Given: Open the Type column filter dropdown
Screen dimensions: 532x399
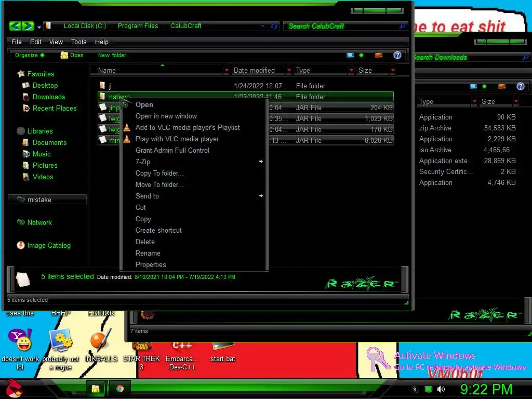Looking at the screenshot, I should click(x=351, y=70).
